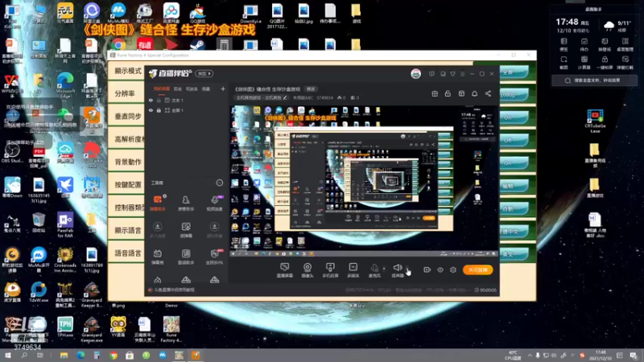Click the share icon above preview

tap(488, 93)
